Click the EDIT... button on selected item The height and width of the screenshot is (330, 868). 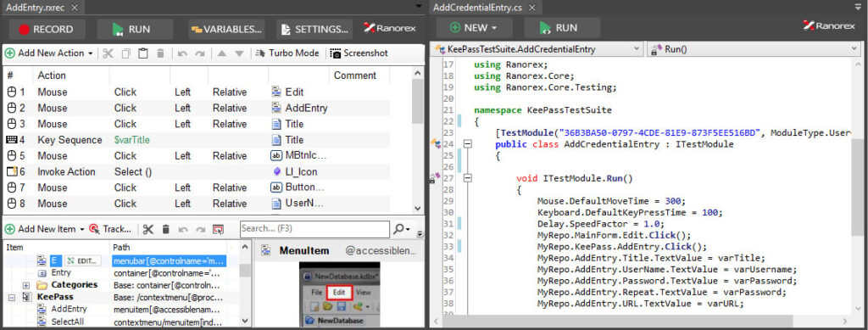(x=82, y=260)
